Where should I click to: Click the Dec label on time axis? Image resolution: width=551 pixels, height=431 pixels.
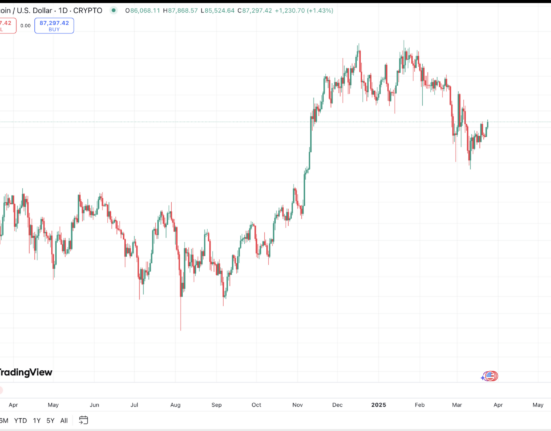[x=337, y=405]
